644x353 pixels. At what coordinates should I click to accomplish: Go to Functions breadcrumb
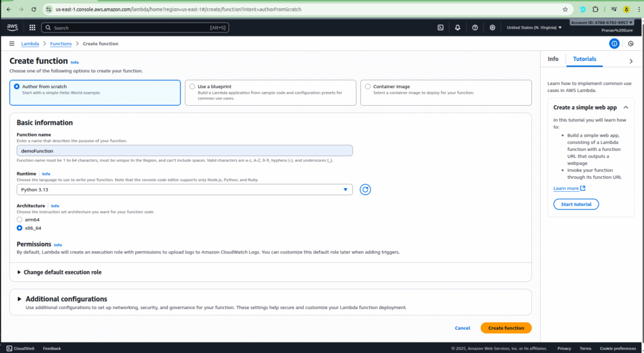61,43
